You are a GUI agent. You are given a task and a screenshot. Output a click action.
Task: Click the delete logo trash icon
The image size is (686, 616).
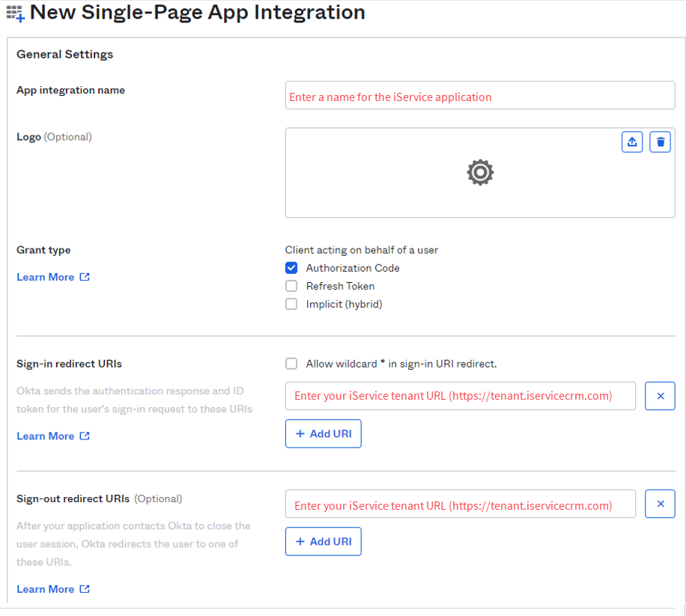(661, 141)
